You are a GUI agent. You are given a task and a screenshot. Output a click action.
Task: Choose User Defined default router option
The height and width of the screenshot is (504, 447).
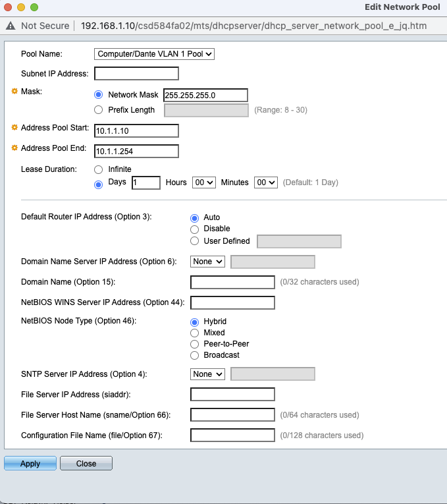click(194, 241)
